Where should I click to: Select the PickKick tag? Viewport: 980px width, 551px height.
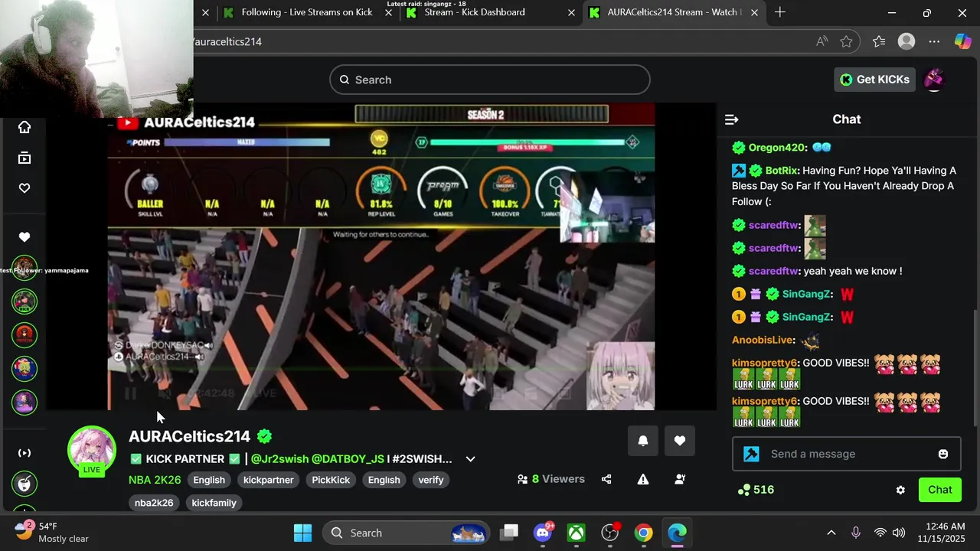[x=331, y=480]
